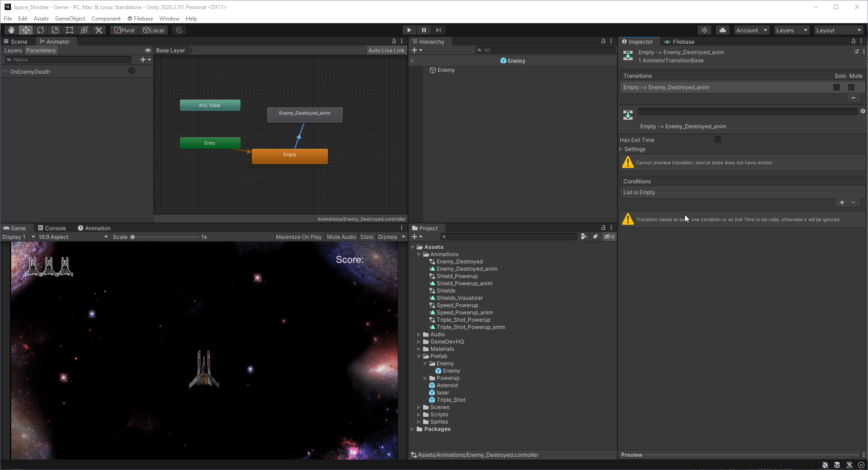Toggle OnEnemyDeath trigger parameter
The height and width of the screenshot is (470, 868).
pos(132,71)
